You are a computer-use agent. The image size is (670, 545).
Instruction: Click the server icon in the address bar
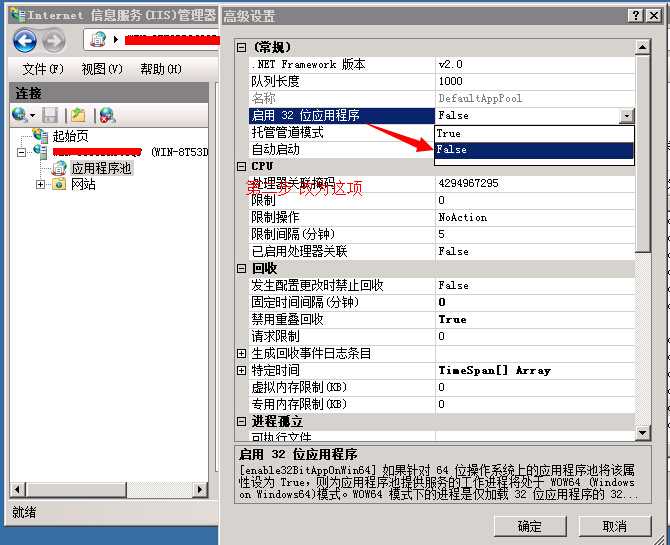click(98, 40)
